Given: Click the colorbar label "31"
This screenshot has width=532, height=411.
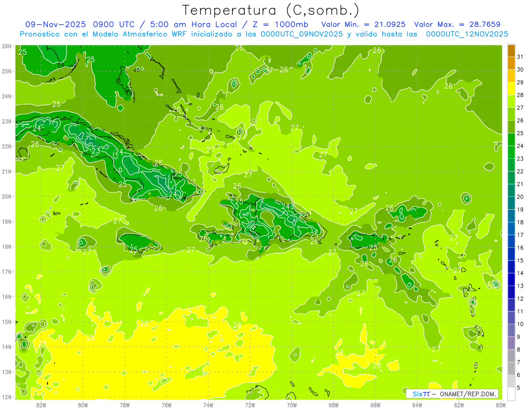Looking at the screenshot, I should pyautogui.click(x=520, y=57).
